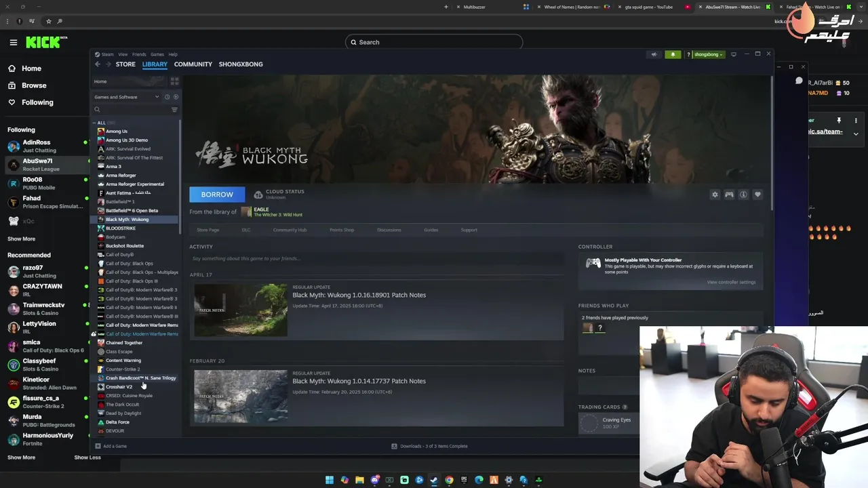The height and width of the screenshot is (488, 868).
Task: Open Microsoft Edge from taskbar
Action: click(479, 480)
